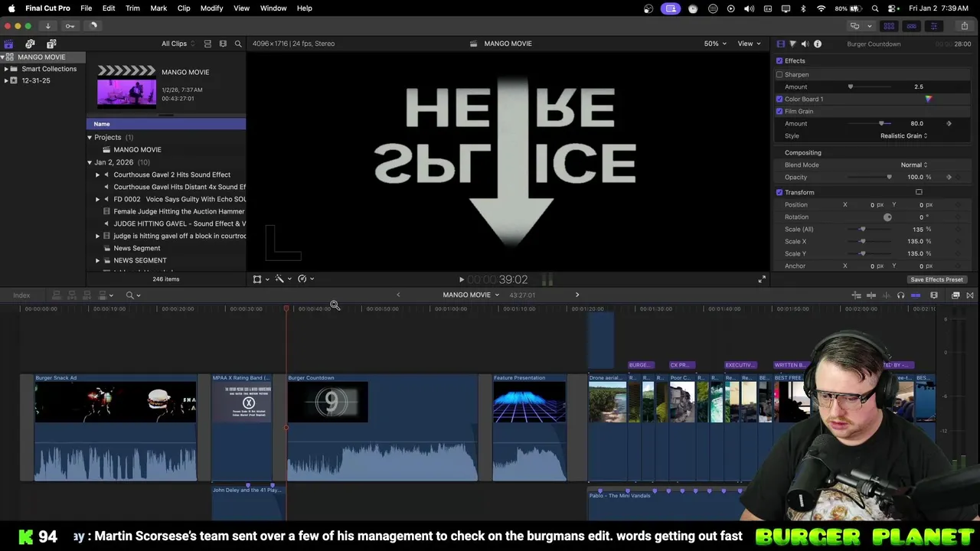Enable the Sharpen effect checkbox
This screenshot has height=551, width=980.
(x=779, y=74)
